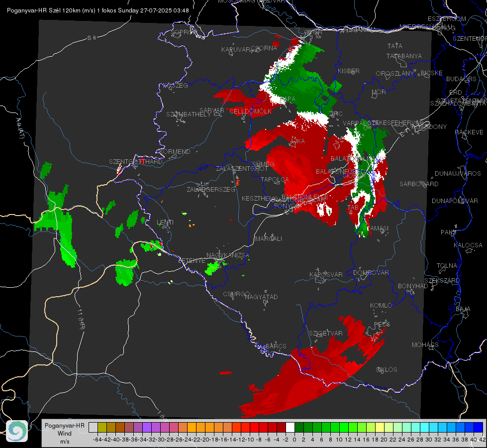The width and height of the screenshot is (487, 448).
Task: Click the gray leftmost legend swatch
Action: click(93, 427)
